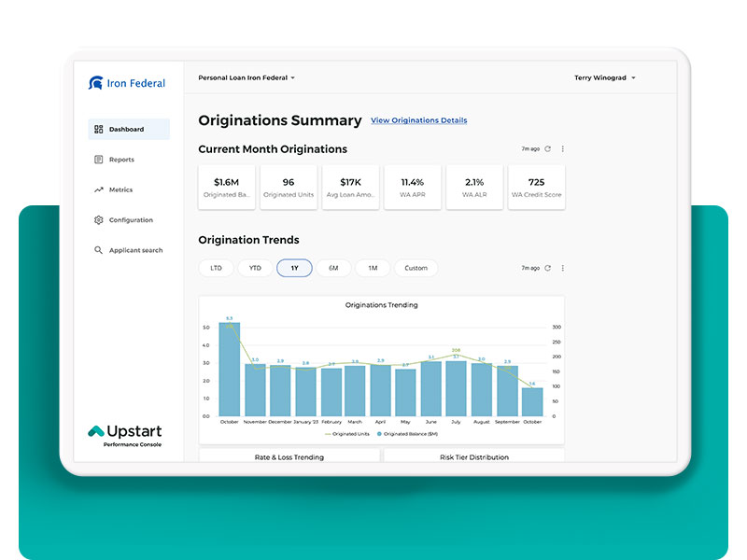The height and width of the screenshot is (560, 747).
Task: Click the December bar in chart
Action: point(280,390)
